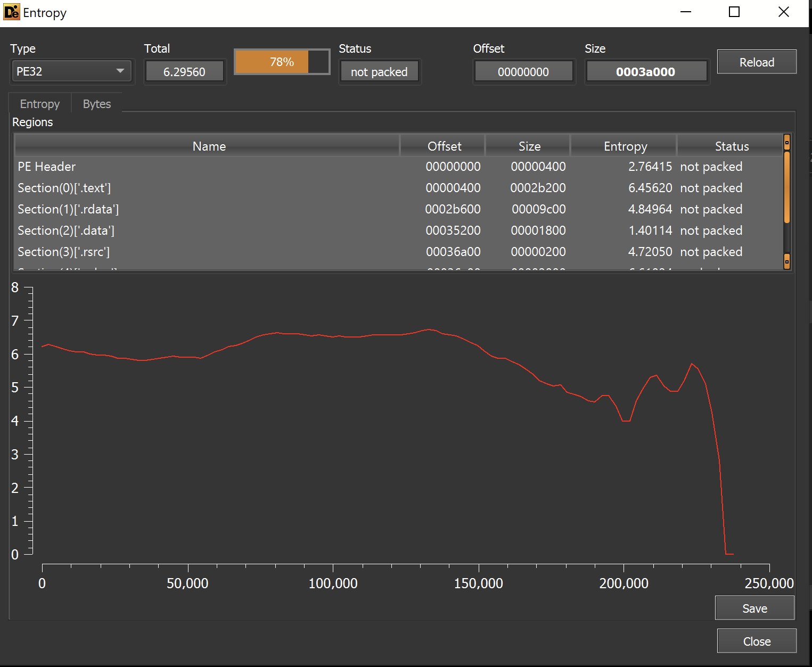
Task: Click the Save button below graph
Action: 754,608
